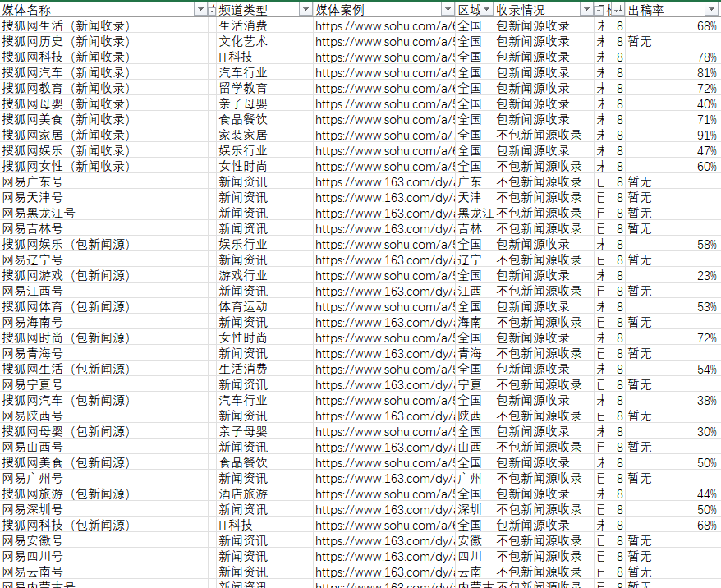Select the 留学教育 channel type cell
The image size is (721, 588).
242,88
